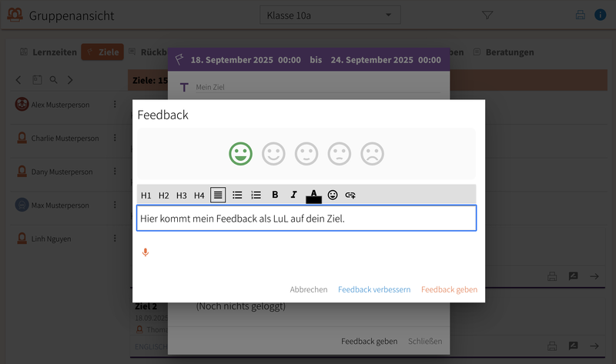Viewport: 616px width, 364px height.
Task: Click Abbrechen to cancel feedback
Action: click(x=308, y=290)
